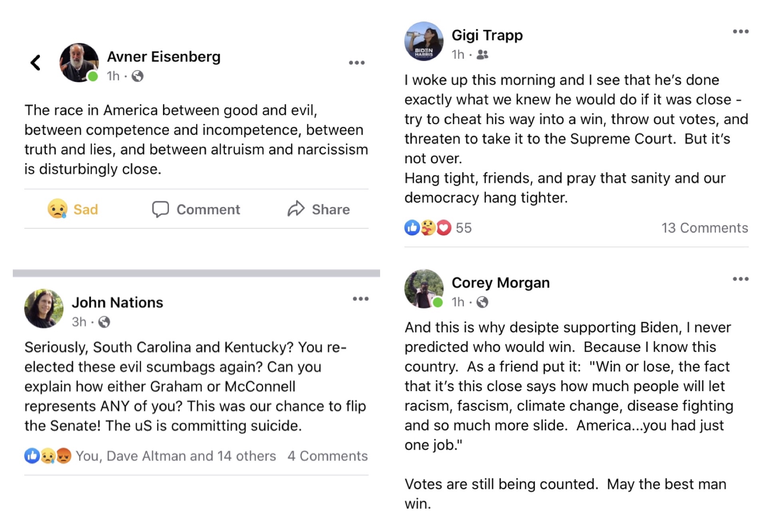This screenshot has height=532, width=773.
Task: Open 13 Comments on Gigi Trapp's post
Action: click(x=704, y=228)
